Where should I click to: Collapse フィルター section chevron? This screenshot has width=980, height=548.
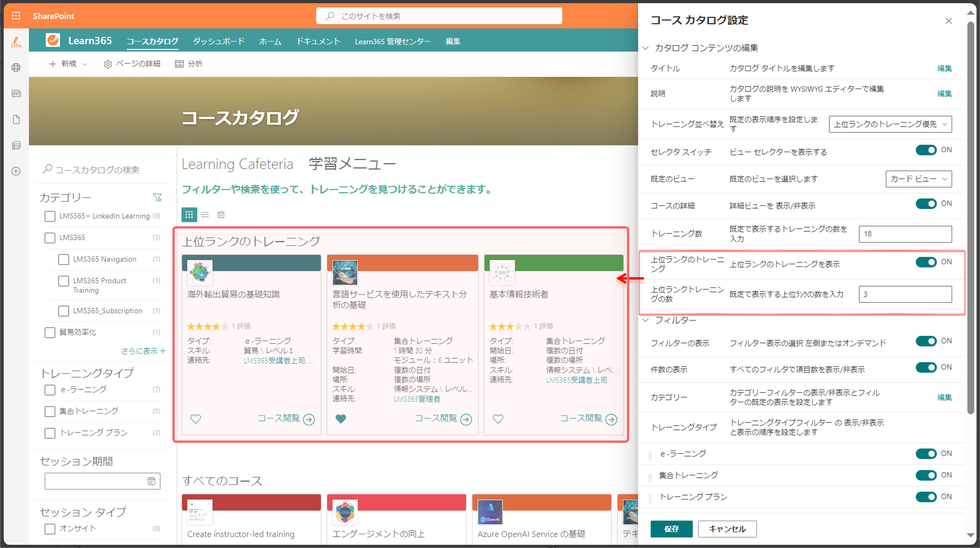645,320
